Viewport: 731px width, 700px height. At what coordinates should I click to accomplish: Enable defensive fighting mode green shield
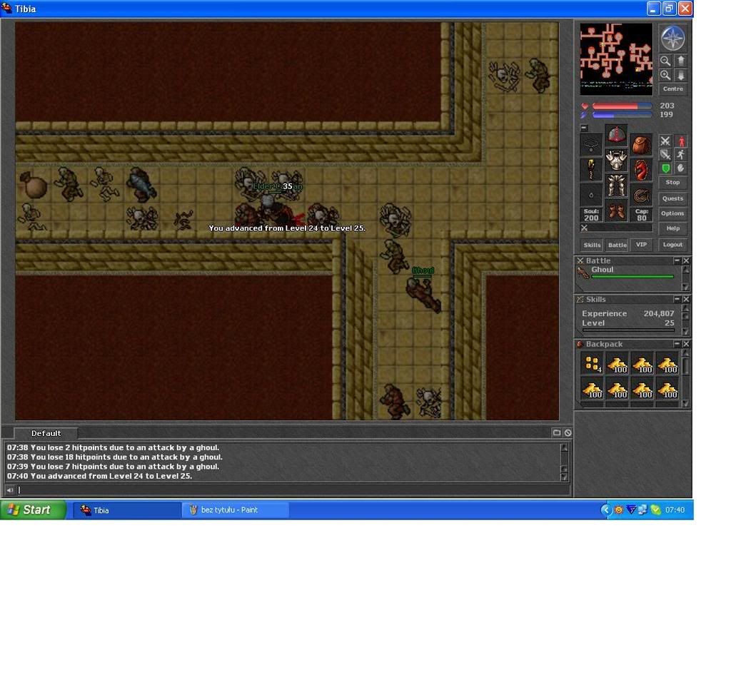pyautogui.click(x=665, y=168)
